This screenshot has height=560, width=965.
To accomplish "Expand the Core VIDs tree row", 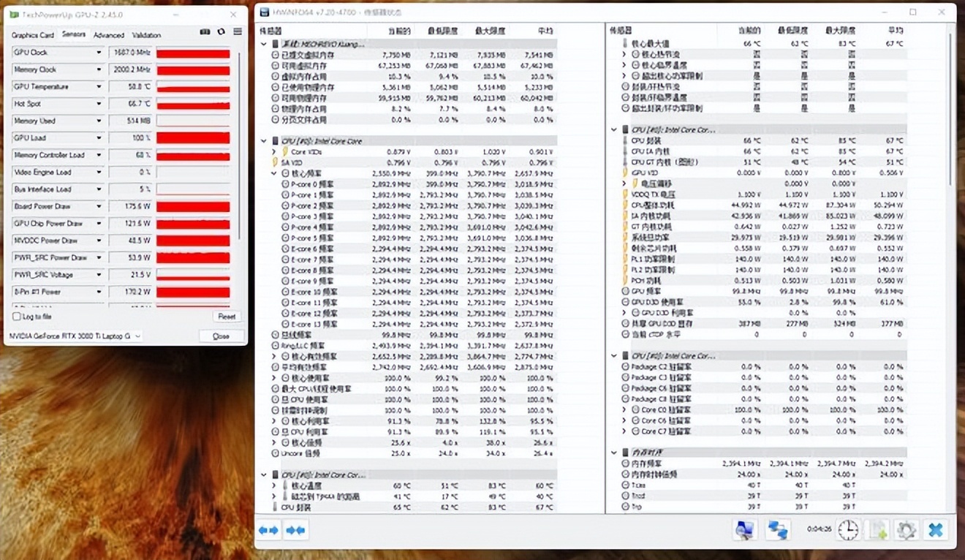I will (274, 152).
